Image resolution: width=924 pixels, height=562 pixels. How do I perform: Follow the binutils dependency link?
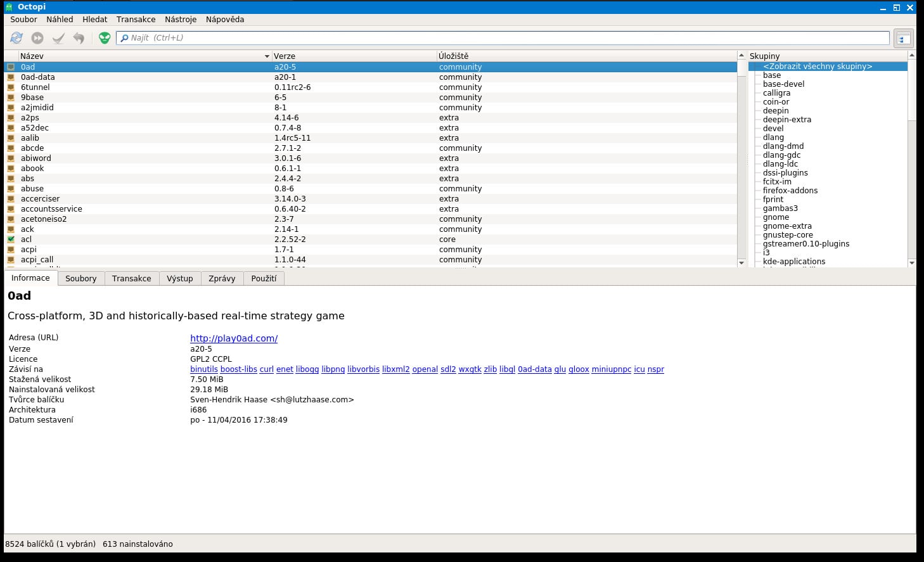204,369
